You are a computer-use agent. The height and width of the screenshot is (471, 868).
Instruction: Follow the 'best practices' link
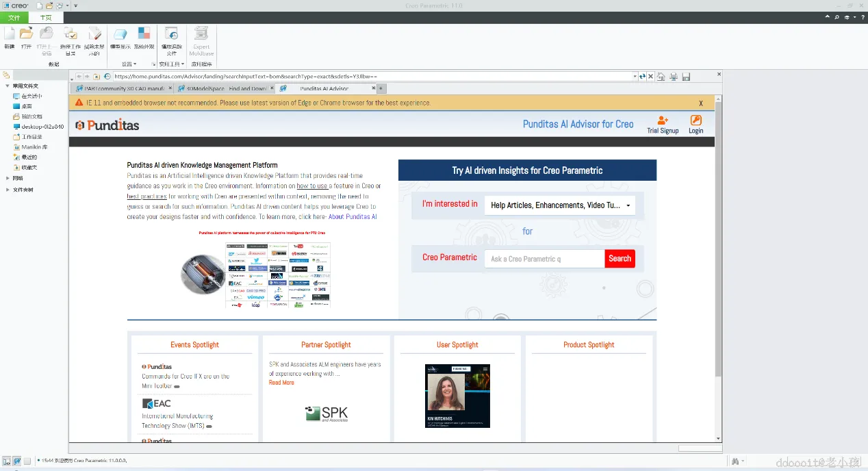point(147,196)
